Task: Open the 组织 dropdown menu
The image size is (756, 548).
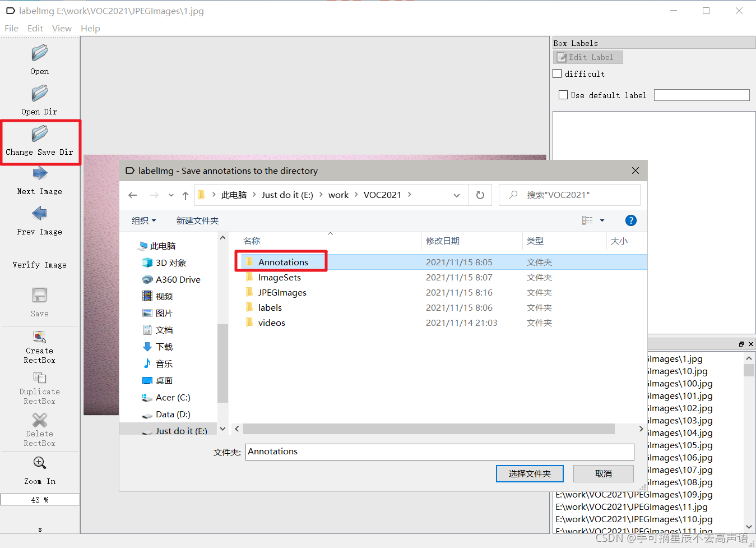Action: (x=144, y=220)
